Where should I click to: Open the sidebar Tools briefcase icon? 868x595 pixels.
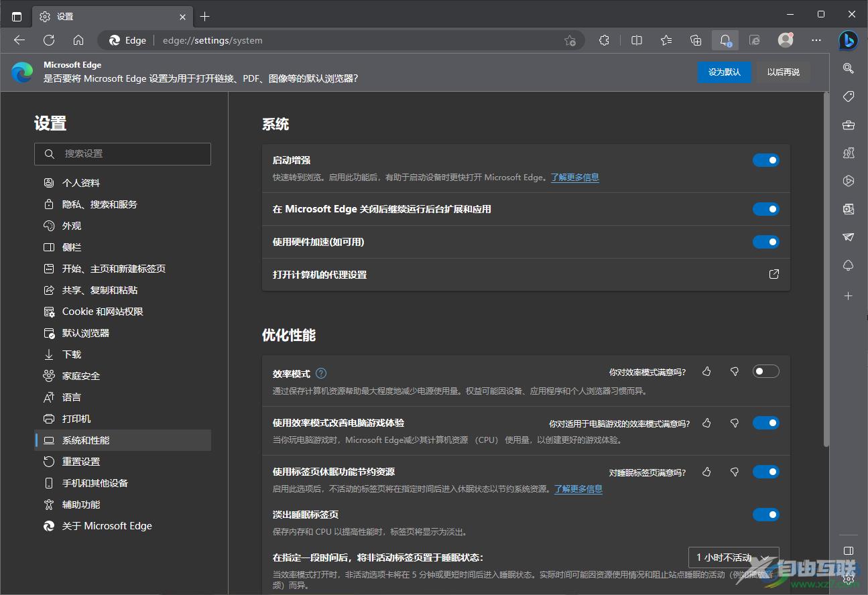point(848,125)
